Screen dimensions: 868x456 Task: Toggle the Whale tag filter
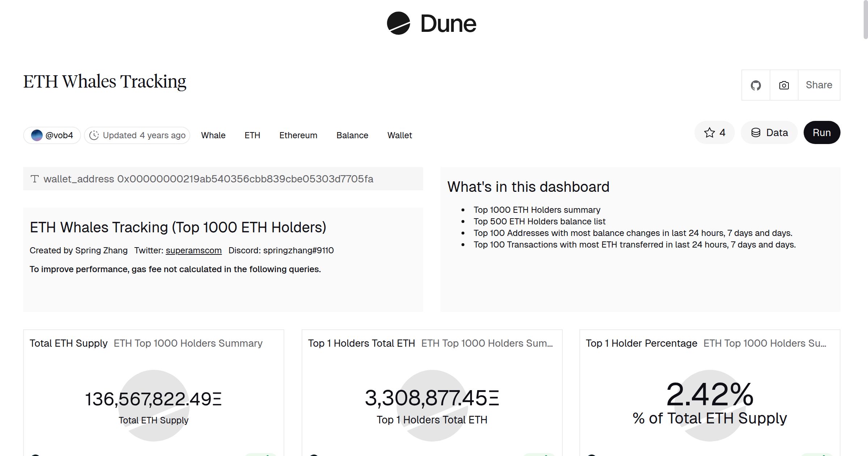pyautogui.click(x=213, y=135)
